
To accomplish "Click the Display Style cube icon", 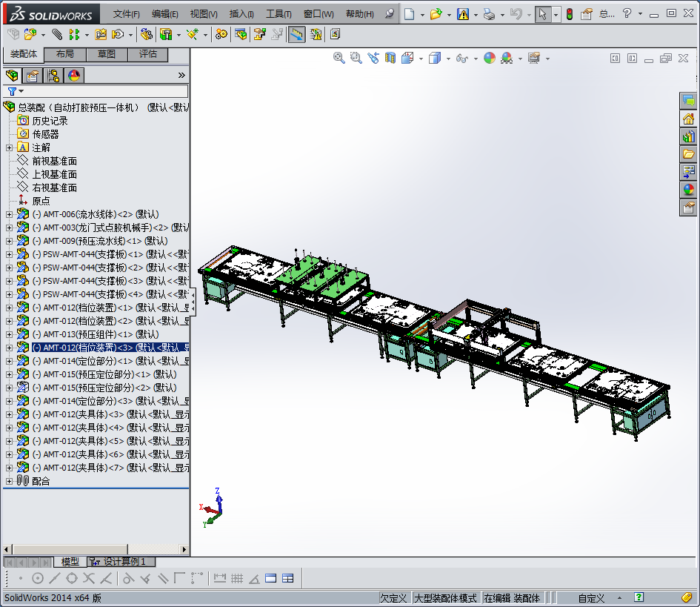I will point(434,58).
